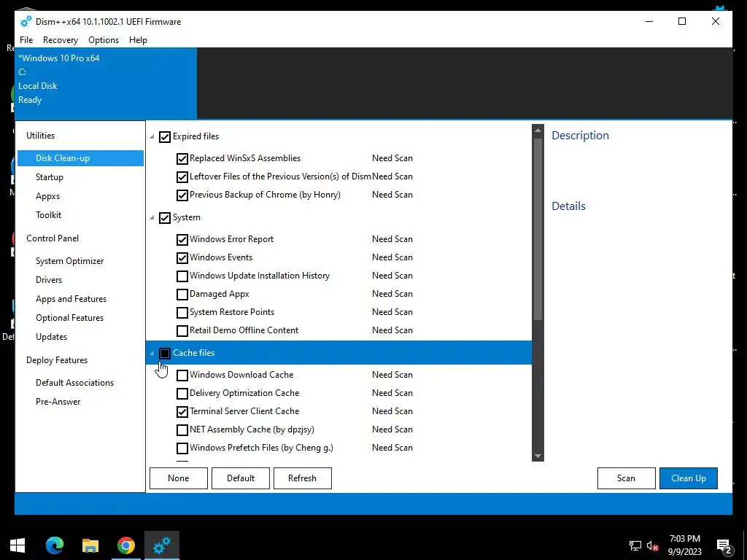
Task: Uncheck Leftover Files of Previous Version(s) of Dism
Action: (182, 177)
